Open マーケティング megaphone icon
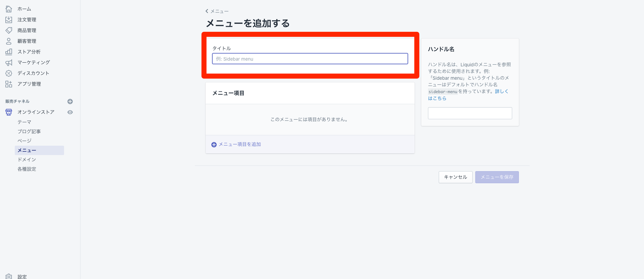 [9, 63]
